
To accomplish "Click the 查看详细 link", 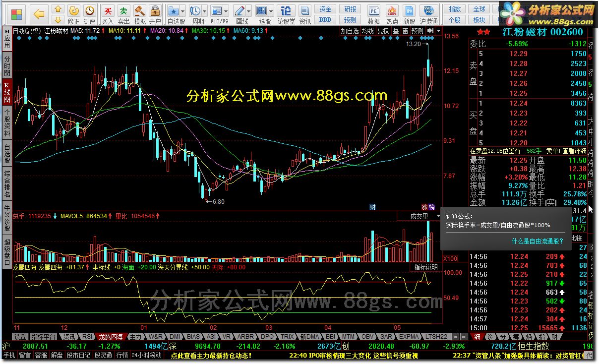I will point(574,151).
